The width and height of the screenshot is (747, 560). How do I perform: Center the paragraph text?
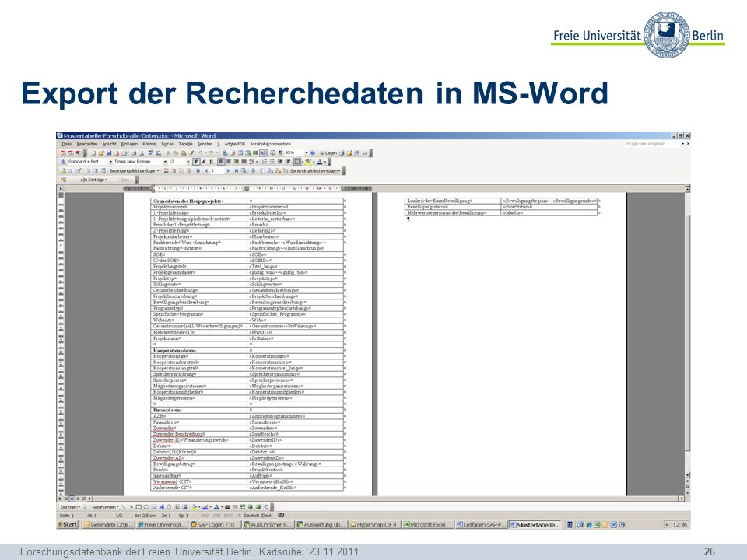(x=229, y=162)
